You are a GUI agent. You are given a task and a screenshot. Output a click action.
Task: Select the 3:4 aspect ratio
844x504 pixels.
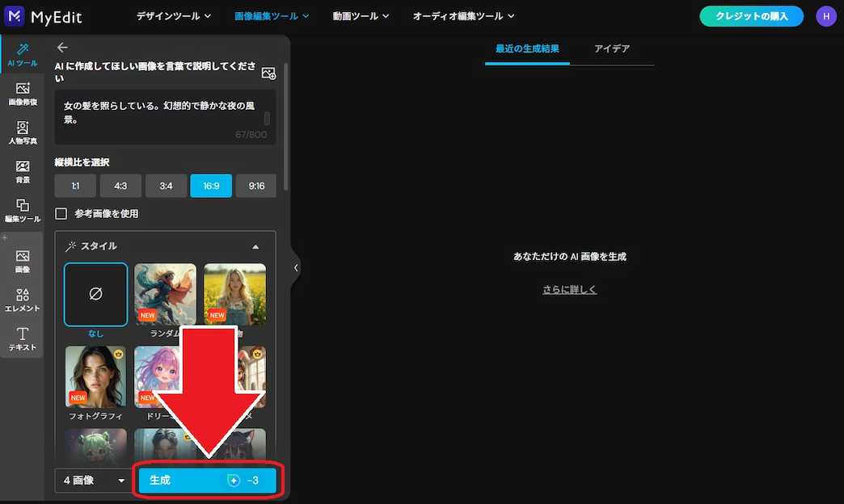(x=166, y=186)
